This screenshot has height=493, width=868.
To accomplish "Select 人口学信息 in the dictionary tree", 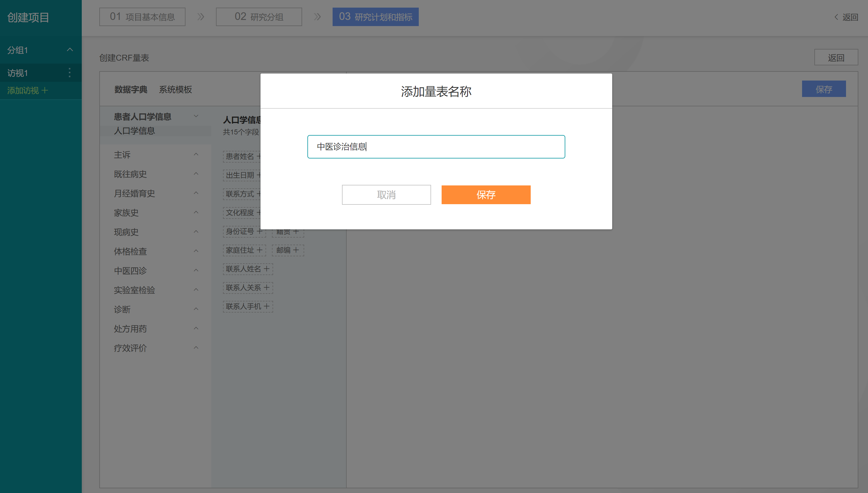I will click(x=135, y=131).
